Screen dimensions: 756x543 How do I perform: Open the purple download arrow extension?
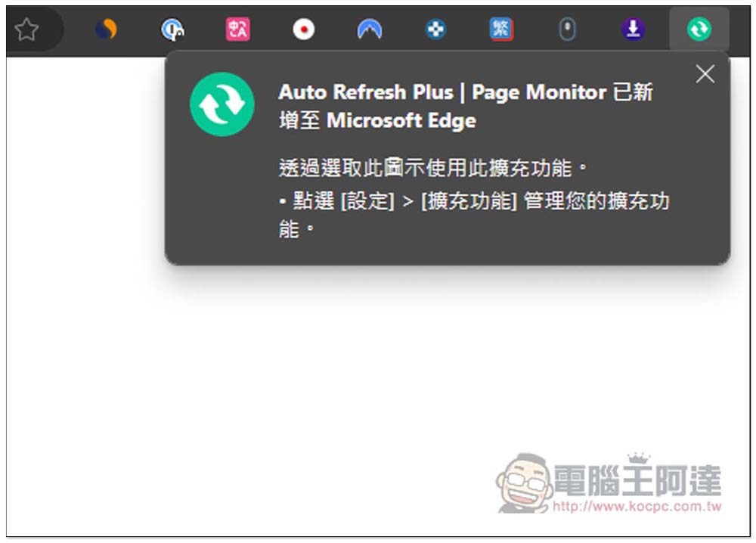point(633,29)
